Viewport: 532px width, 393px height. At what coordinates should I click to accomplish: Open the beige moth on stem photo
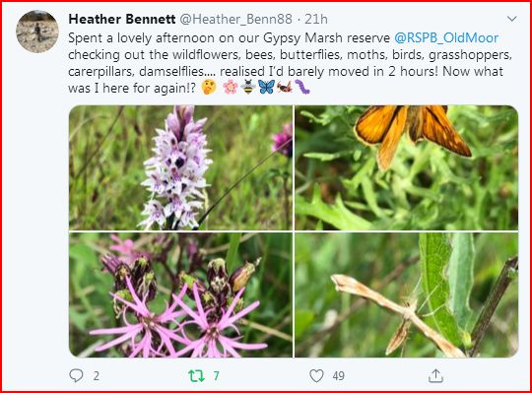tap(406, 295)
